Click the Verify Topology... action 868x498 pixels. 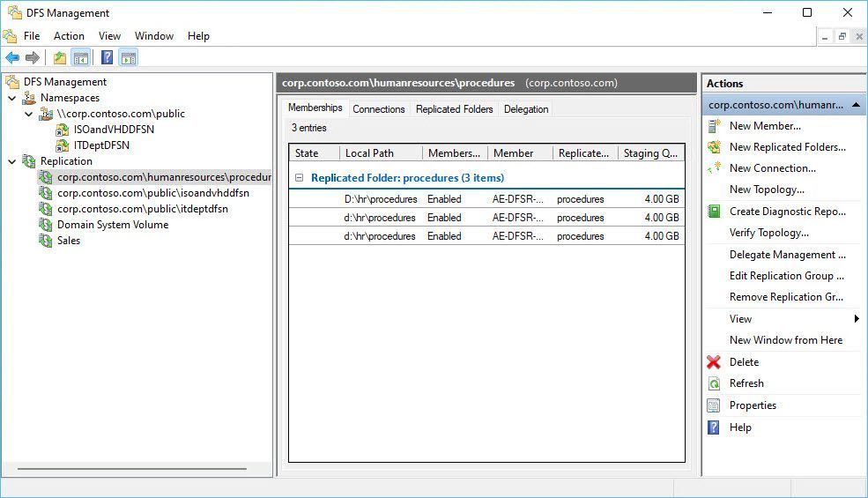tap(769, 233)
